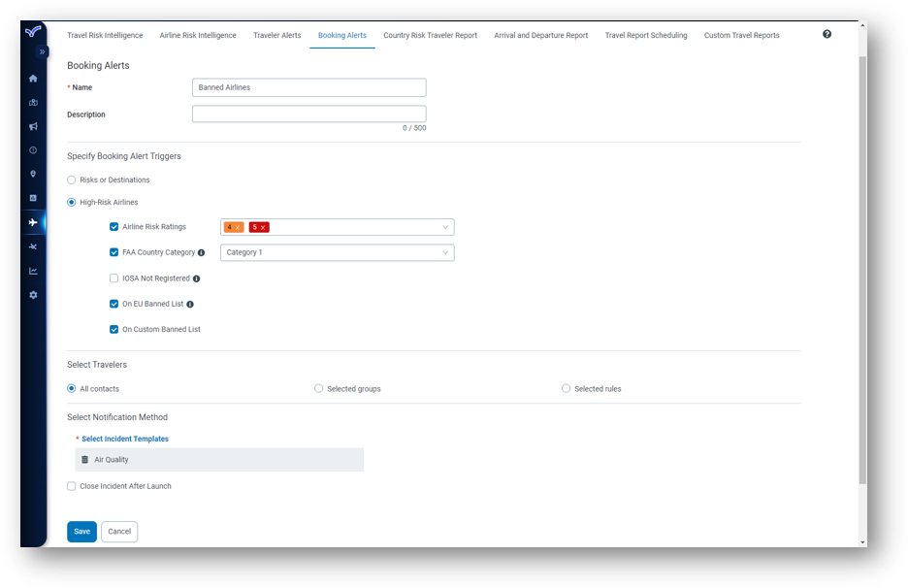Open the exclamation circle incidents icon
908x588 pixels.
33,150
